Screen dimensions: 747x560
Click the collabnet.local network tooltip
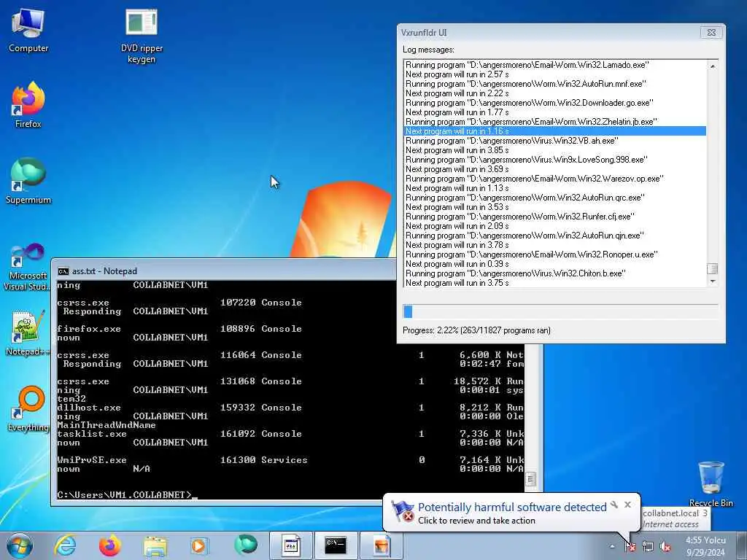click(675, 518)
